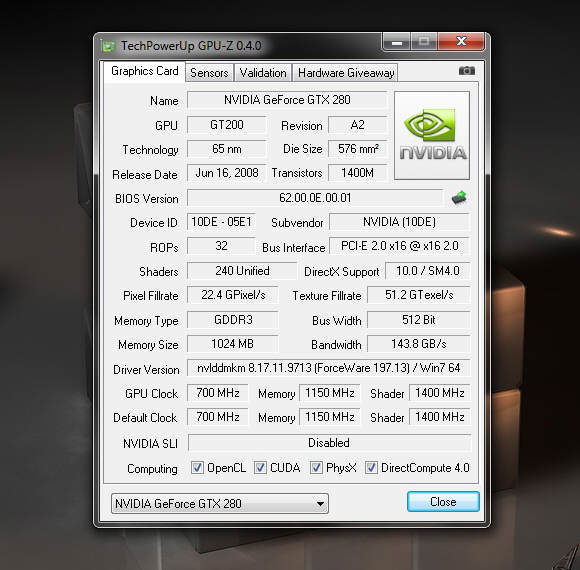Click the DirectX Support field 10.0 / SM4.0
This screenshot has width=580, height=570.
428,271
